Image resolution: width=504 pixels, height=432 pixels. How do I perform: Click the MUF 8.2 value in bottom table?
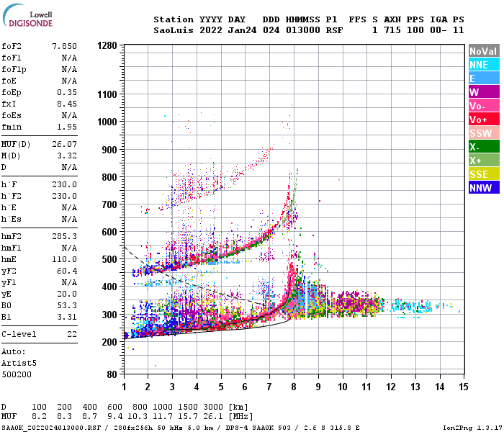click(39, 417)
